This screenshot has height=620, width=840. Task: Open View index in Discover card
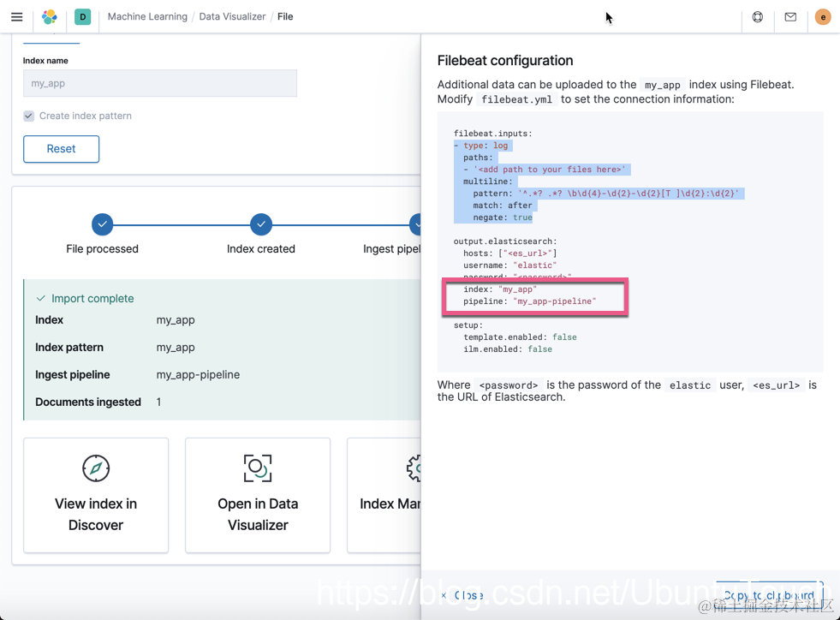[x=96, y=495]
